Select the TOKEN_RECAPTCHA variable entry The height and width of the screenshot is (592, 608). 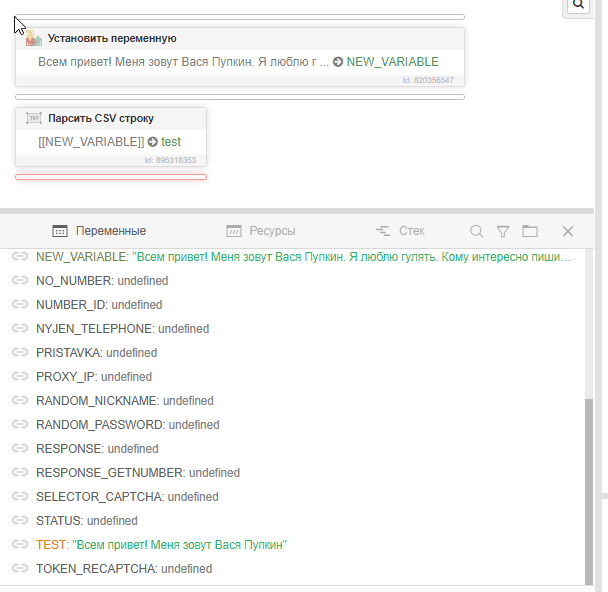[123, 569]
